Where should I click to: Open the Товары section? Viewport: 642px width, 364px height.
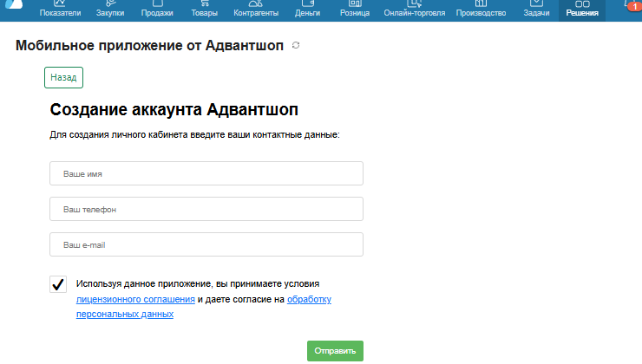tap(204, 9)
